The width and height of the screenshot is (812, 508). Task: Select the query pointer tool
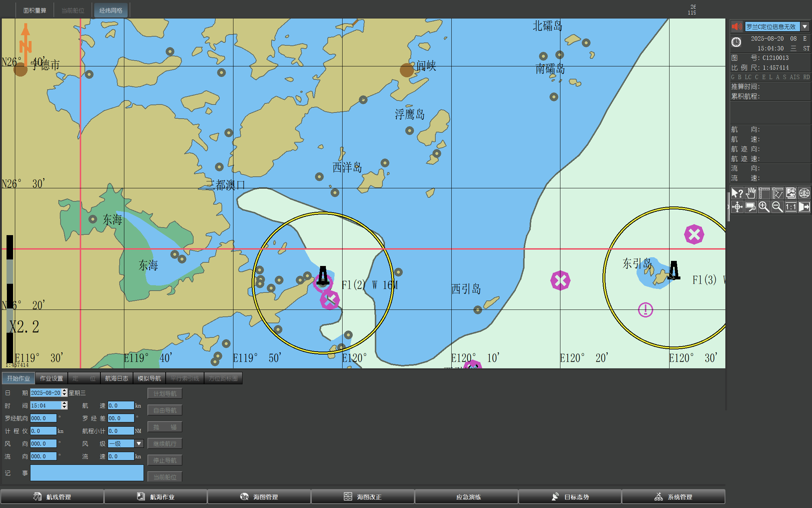pos(737,193)
